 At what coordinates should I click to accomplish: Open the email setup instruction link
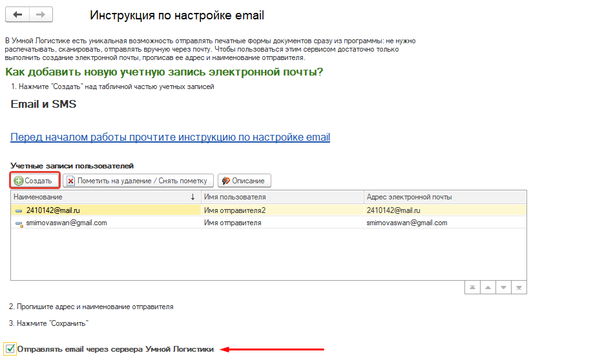(170, 137)
